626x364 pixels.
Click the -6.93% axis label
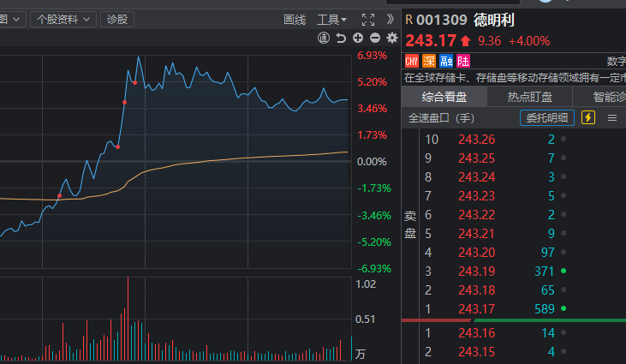point(374,269)
